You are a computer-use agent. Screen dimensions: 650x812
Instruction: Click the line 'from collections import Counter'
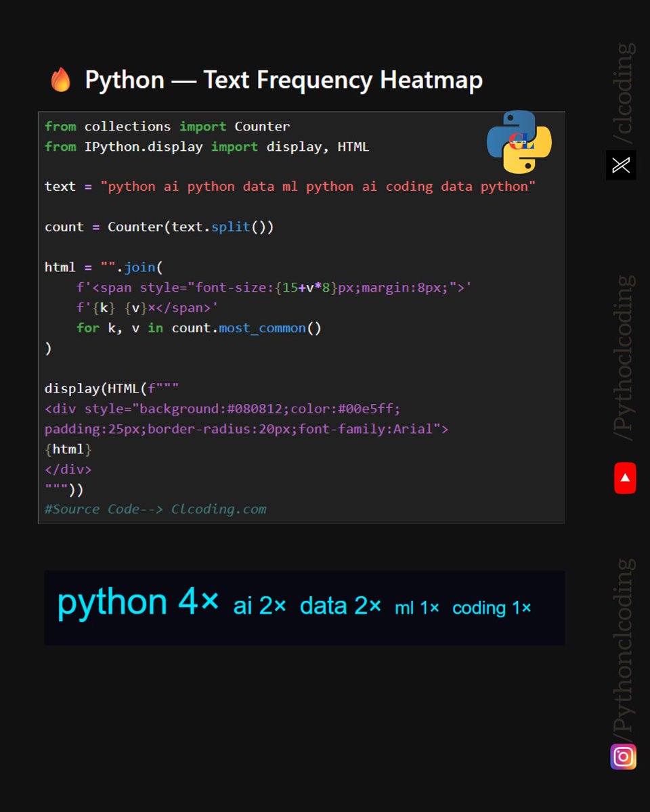(x=167, y=127)
